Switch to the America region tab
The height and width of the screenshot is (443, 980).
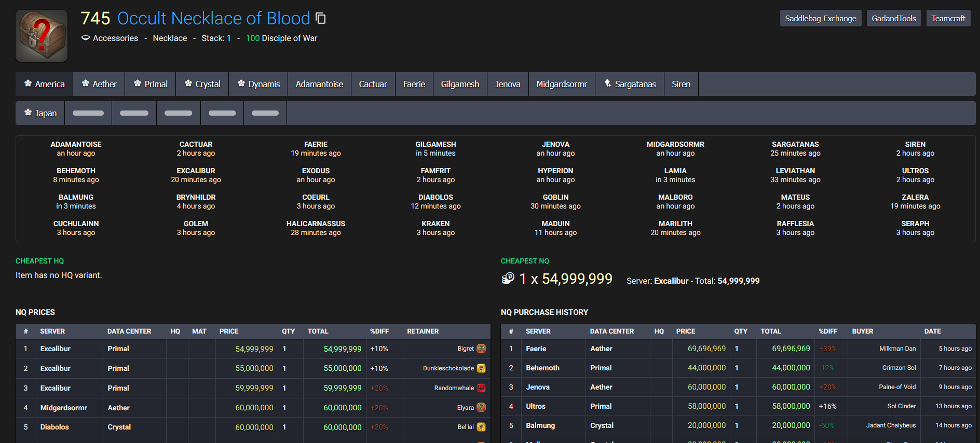tap(45, 84)
